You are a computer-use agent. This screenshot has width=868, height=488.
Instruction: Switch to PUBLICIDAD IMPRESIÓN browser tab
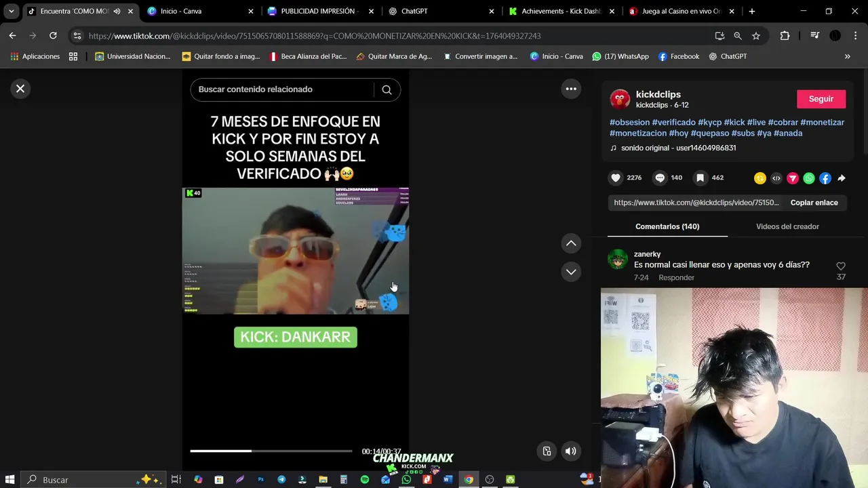pyautogui.click(x=319, y=11)
